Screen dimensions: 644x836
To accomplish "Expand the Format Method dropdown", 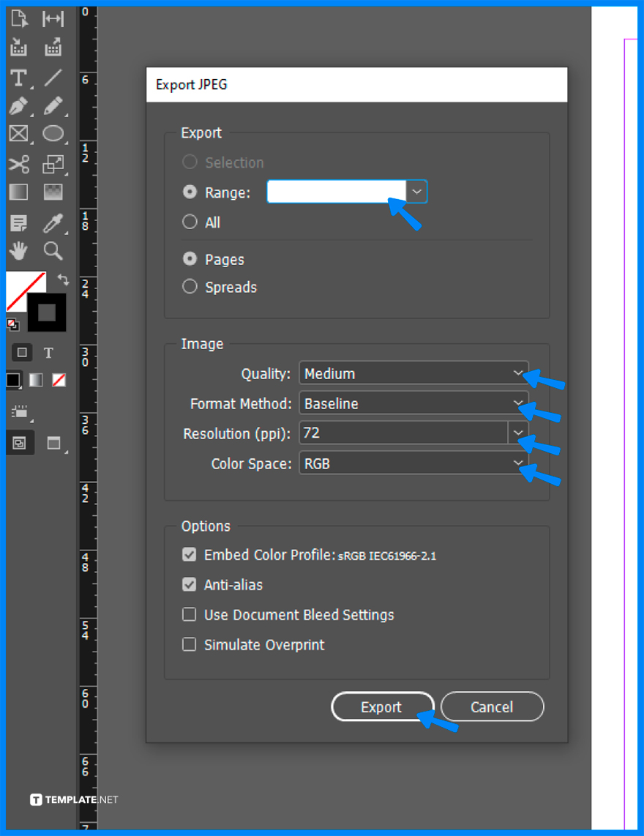I will (517, 403).
